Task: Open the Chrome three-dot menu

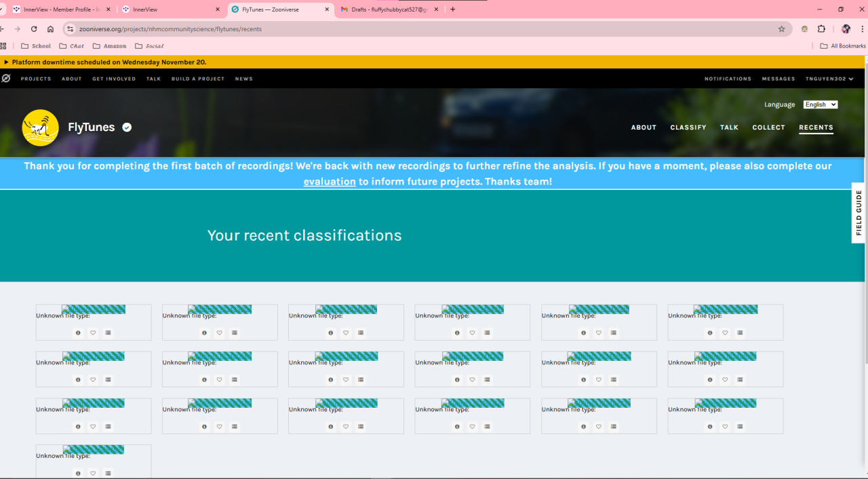Action: point(862,29)
